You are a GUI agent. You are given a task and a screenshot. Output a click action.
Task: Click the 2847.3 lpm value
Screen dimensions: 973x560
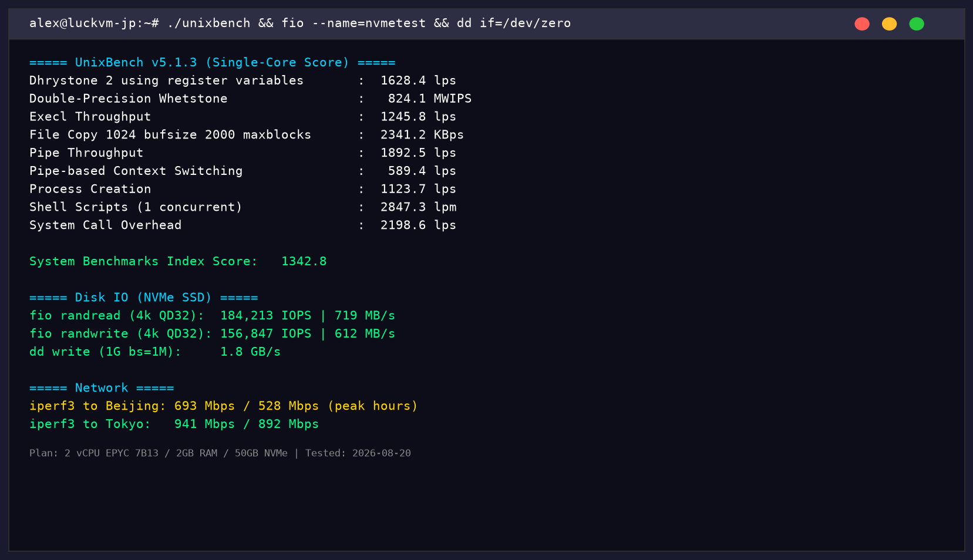click(418, 207)
